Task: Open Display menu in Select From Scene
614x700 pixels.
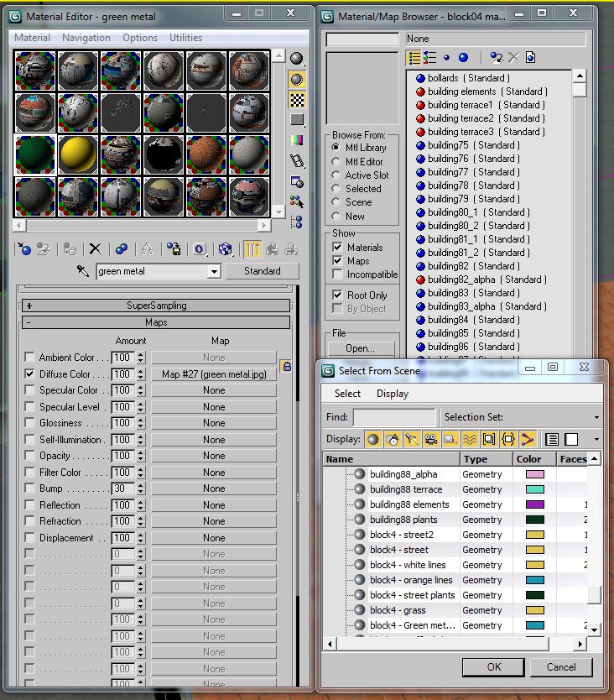Action: coord(393,394)
